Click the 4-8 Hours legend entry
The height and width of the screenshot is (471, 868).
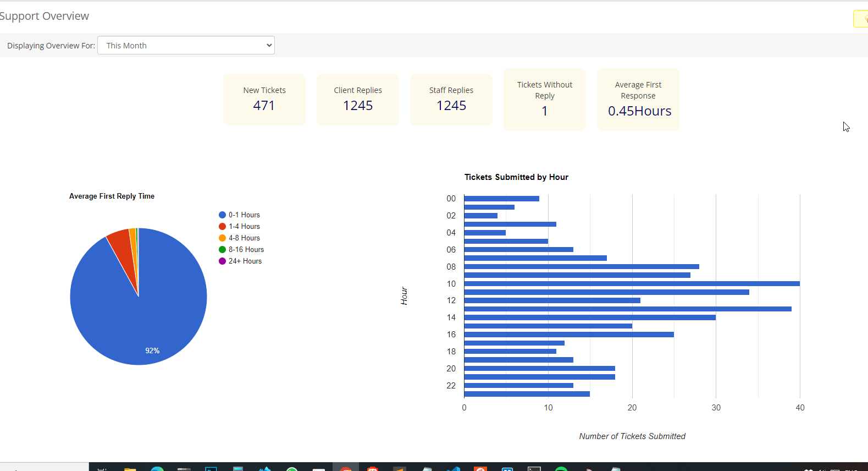[239, 238]
